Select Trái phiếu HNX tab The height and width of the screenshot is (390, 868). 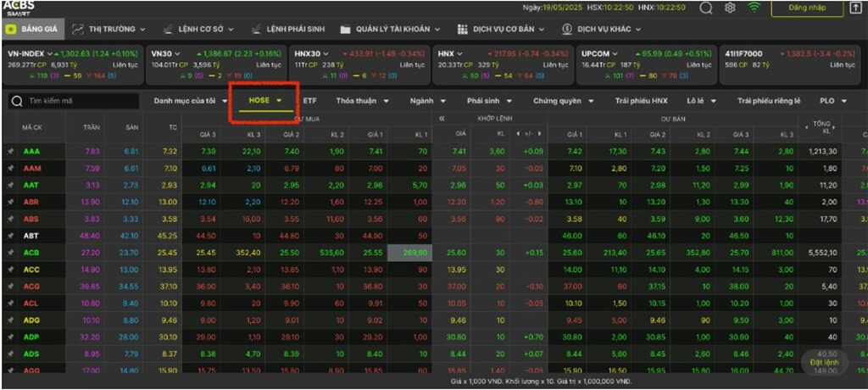pos(642,101)
